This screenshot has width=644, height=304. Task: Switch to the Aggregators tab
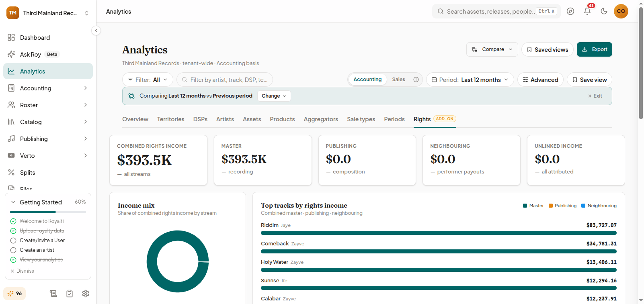point(321,119)
